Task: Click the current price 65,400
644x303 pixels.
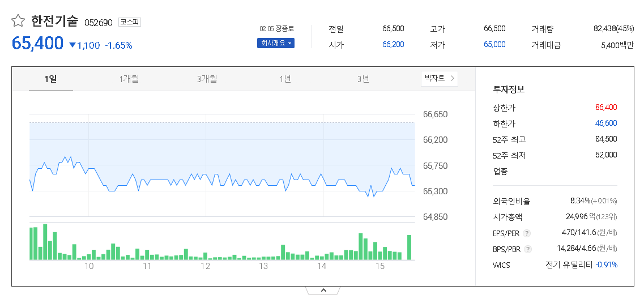Action: click(x=37, y=43)
